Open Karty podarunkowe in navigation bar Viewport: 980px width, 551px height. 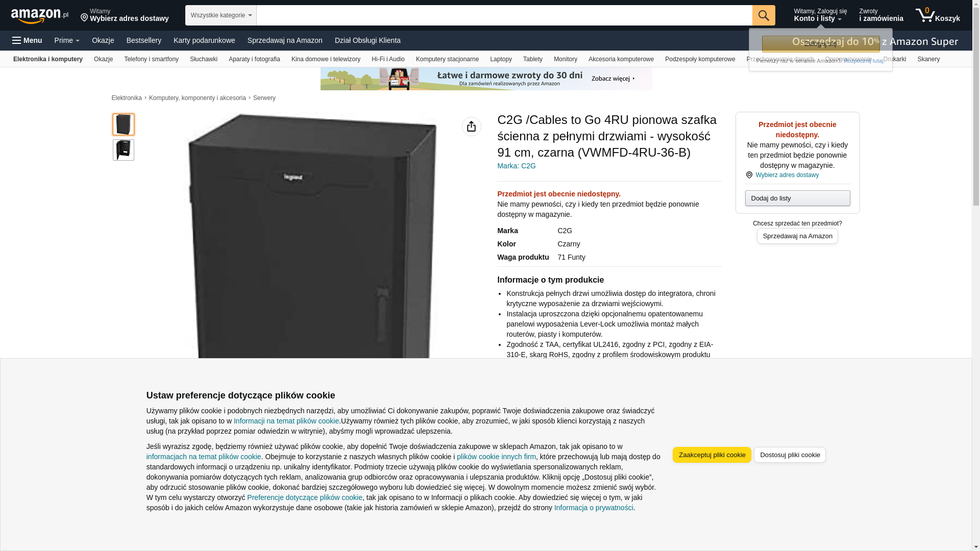tap(204, 40)
